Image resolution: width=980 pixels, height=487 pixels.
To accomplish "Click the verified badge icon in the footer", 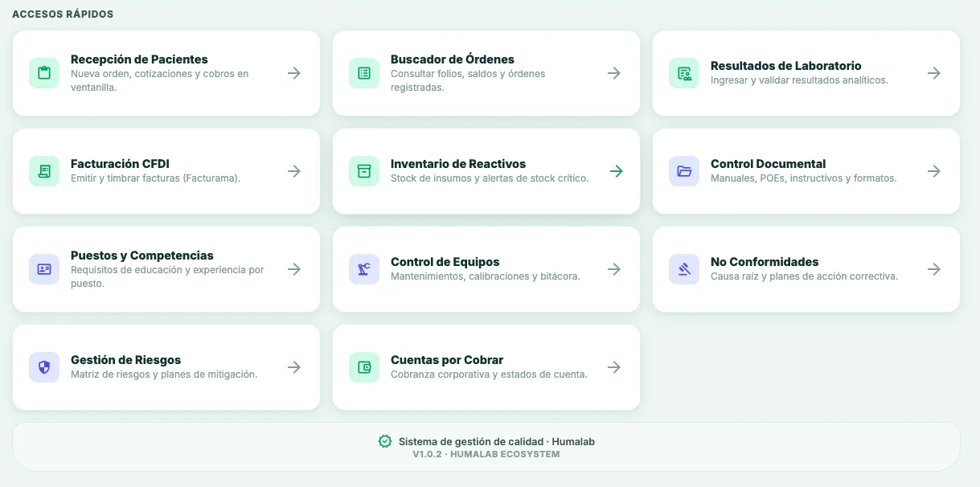I will pyautogui.click(x=385, y=441).
